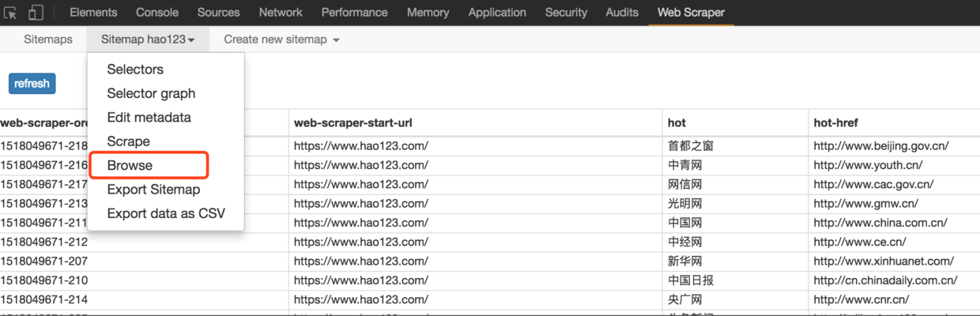The width and height of the screenshot is (980, 316).
Task: Select Browse from the dropdown menu
Action: [130, 165]
